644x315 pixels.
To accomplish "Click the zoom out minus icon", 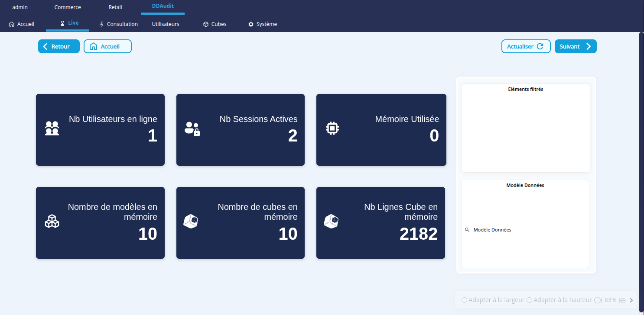I will [597, 300].
